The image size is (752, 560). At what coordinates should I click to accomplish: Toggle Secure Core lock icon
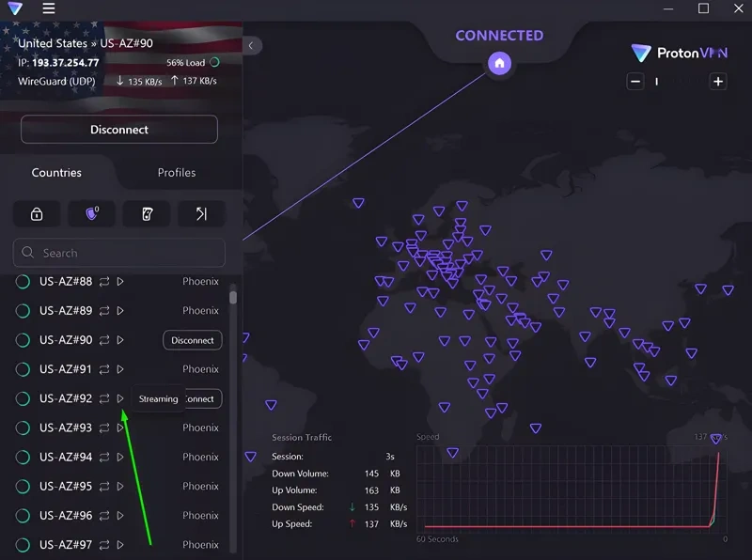point(37,214)
